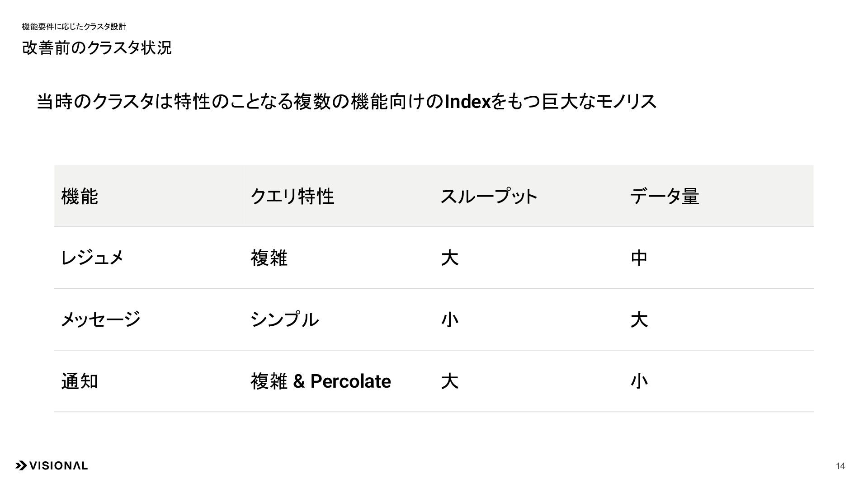
Task: Click the スループット column header
Action: [489, 196]
